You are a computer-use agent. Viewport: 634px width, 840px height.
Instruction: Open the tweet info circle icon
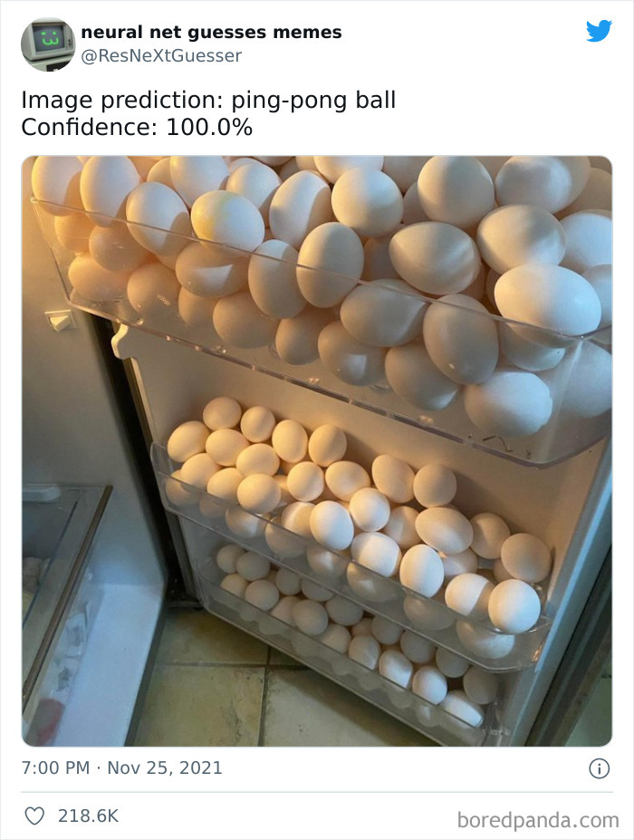tap(600, 768)
